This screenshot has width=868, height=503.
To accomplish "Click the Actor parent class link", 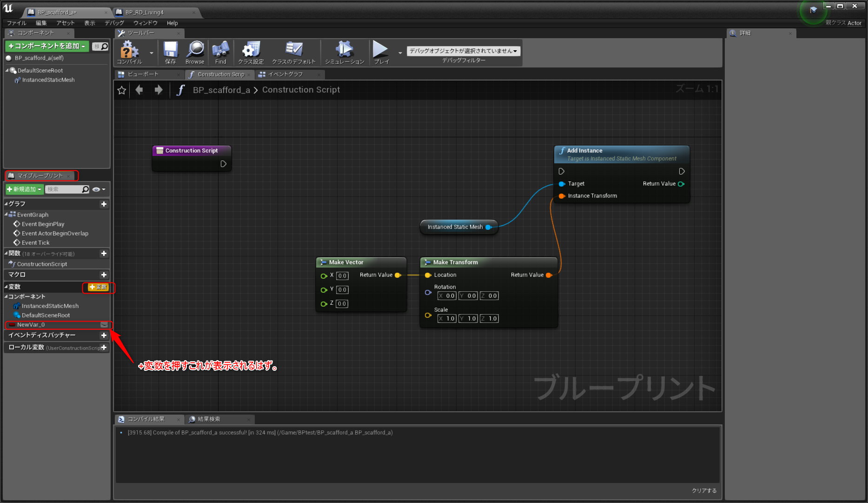I will [855, 23].
